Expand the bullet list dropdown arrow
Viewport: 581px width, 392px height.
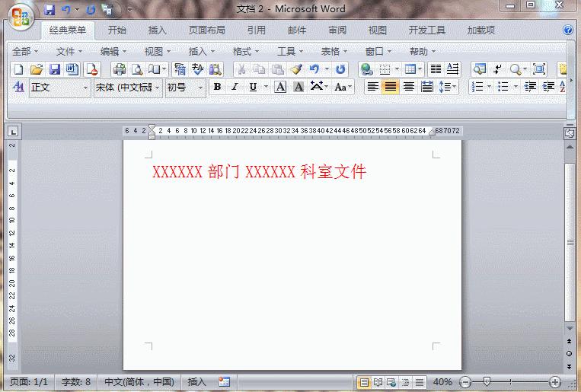click(516, 88)
